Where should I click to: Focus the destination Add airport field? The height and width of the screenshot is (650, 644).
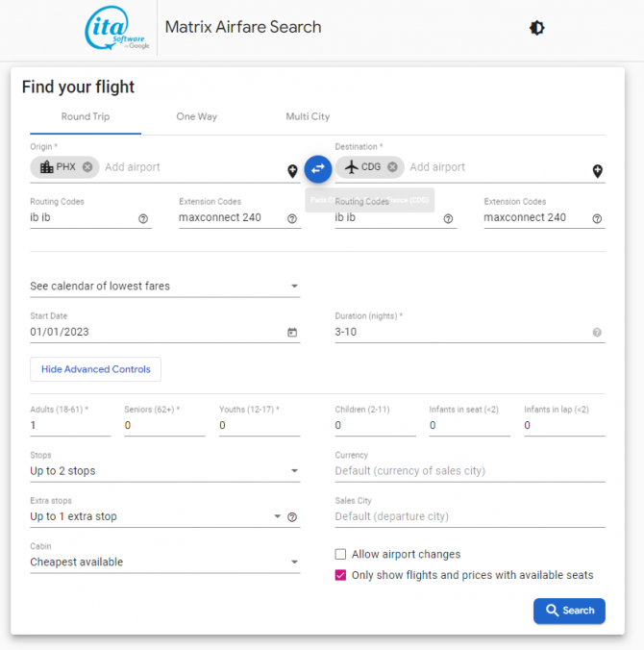pos(498,167)
